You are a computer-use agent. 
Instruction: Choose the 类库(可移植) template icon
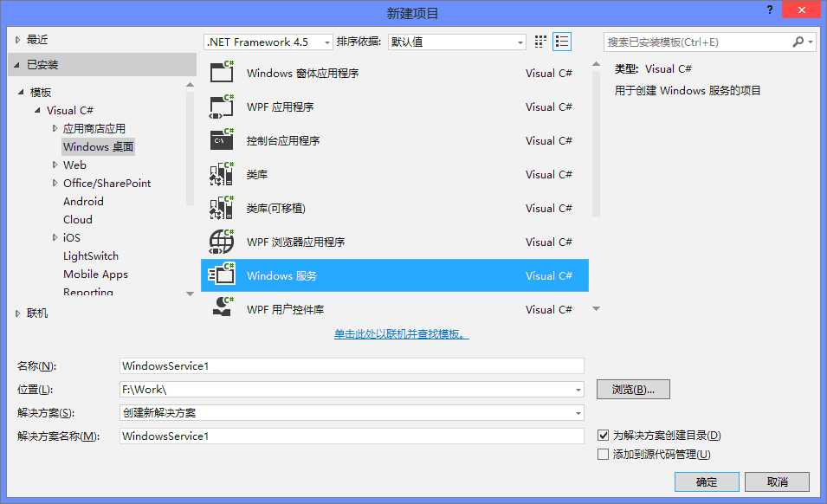[x=222, y=208]
